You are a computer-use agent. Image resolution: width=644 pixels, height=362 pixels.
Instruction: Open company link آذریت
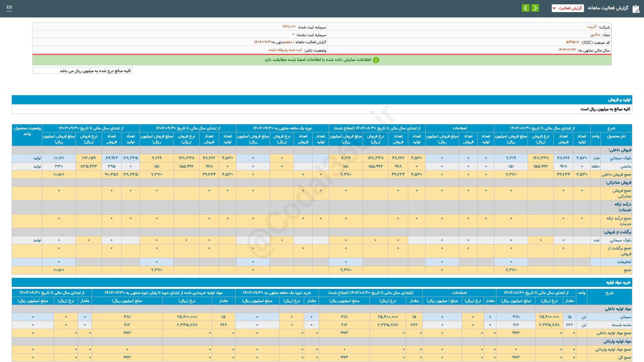click(592, 27)
